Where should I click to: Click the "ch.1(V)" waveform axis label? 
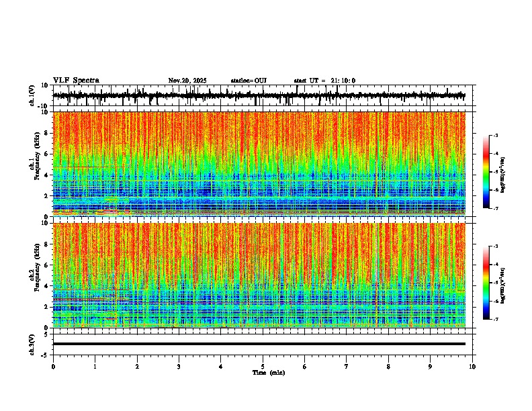pos(32,95)
